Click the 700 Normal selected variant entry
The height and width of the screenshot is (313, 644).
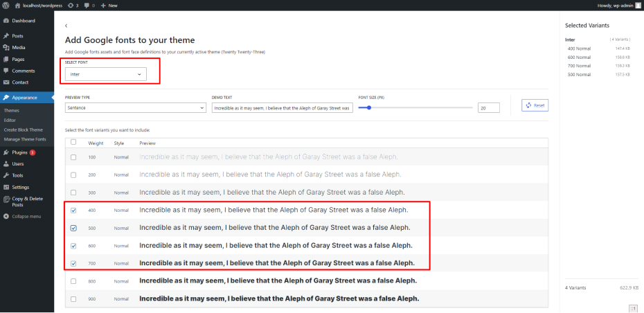(x=579, y=66)
